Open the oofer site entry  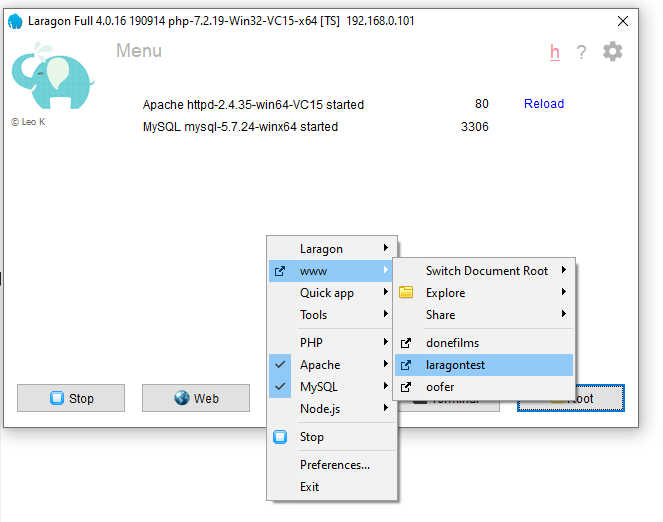[x=484, y=387]
